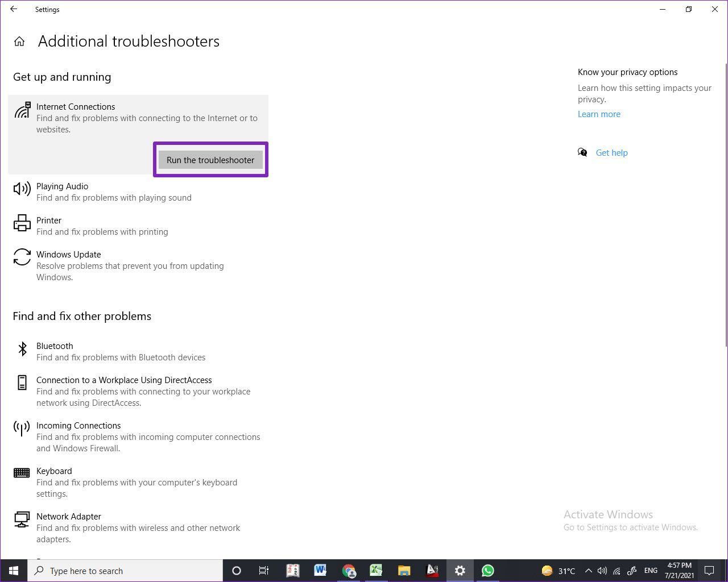Show hidden icons in system tray
Screen dimensions: 728x582
pos(588,571)
